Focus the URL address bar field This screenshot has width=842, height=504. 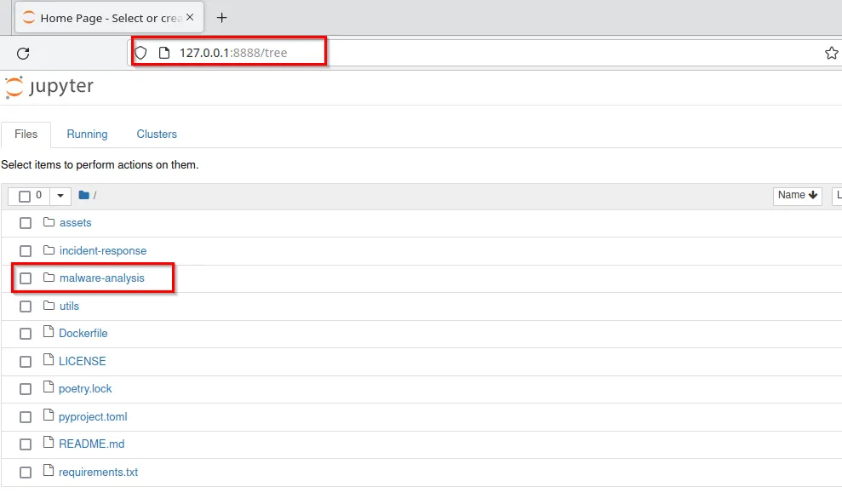point(511,53)
